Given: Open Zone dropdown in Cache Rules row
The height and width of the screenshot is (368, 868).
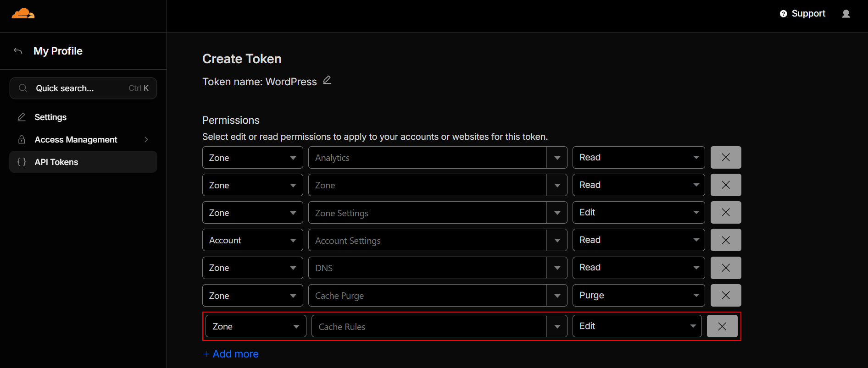Looking at the screenshot, I should [256, 326].
